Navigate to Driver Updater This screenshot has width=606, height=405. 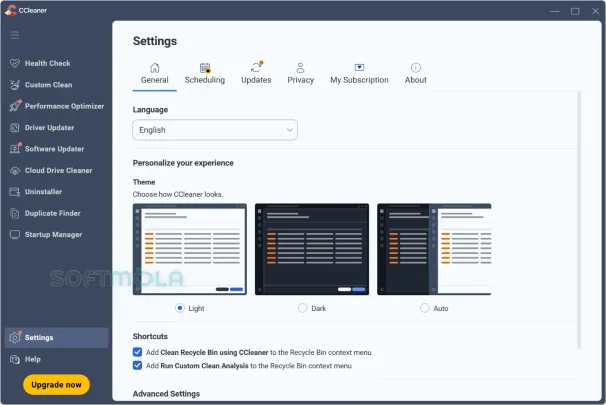[x=49, y=128]
